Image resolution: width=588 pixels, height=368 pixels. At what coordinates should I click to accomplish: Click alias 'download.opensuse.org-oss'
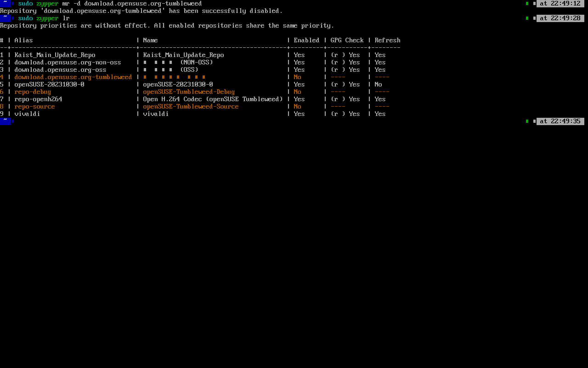pyautogui.click(x=61, y=70)
